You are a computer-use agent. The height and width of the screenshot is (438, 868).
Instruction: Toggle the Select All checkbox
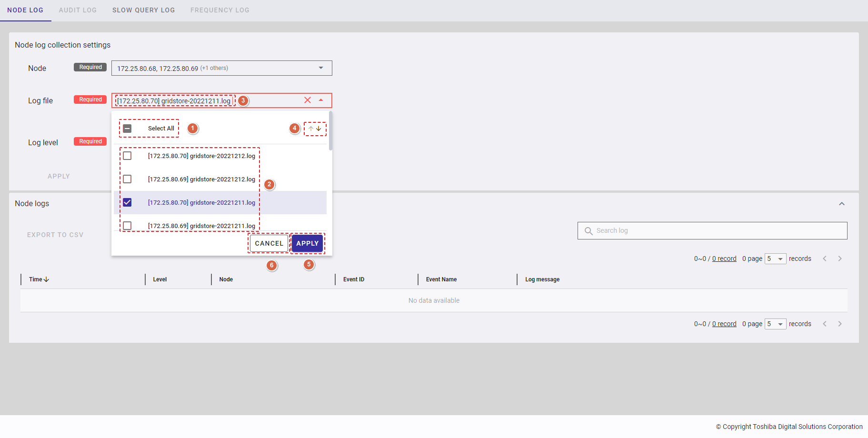[127, 129]
